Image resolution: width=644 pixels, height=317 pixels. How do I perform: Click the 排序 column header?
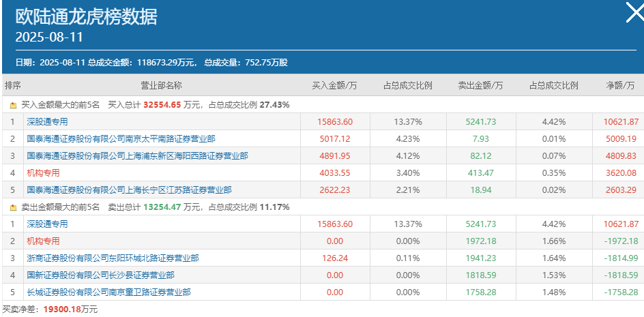coord(13,85)
